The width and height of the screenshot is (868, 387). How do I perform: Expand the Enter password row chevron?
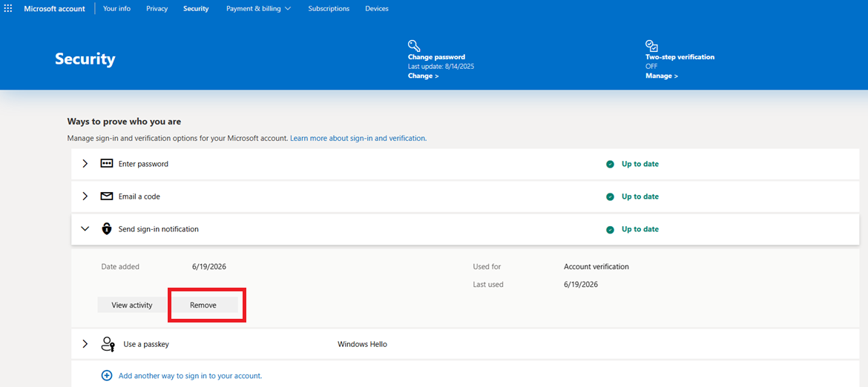[85, 164]
